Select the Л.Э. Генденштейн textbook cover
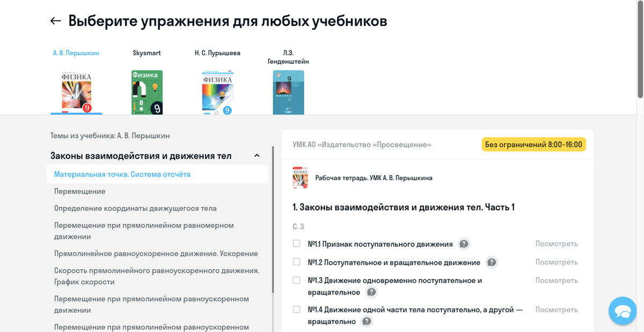This screenshot has height=332, width=644. pyautogui.click(x=288, y=92)
